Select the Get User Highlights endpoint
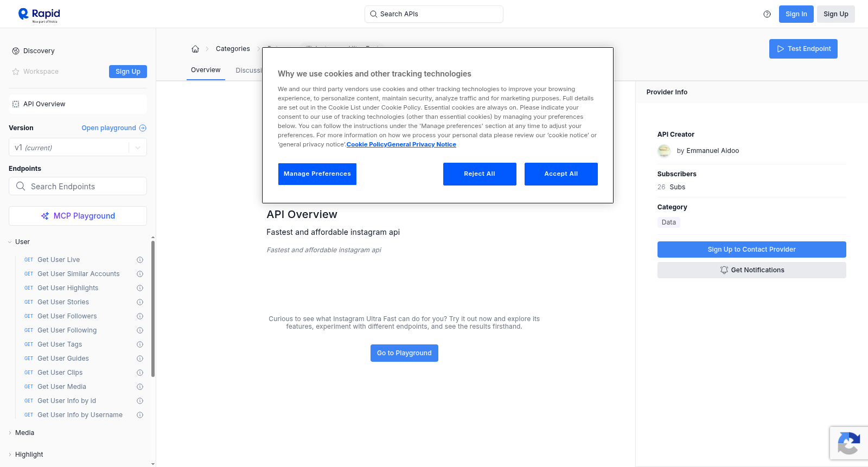Viewport: 868px width, 467px height. (x=68, y=288)
